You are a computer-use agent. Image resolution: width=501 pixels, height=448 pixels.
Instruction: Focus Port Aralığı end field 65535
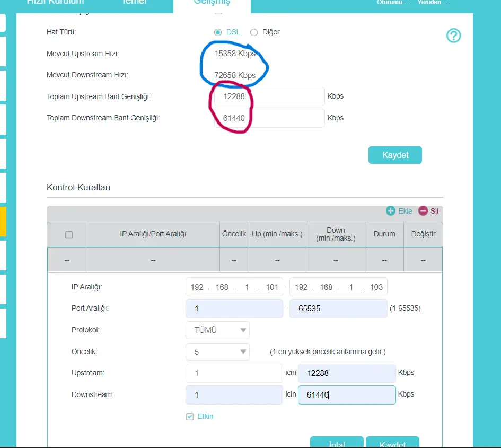click(338, 309)
